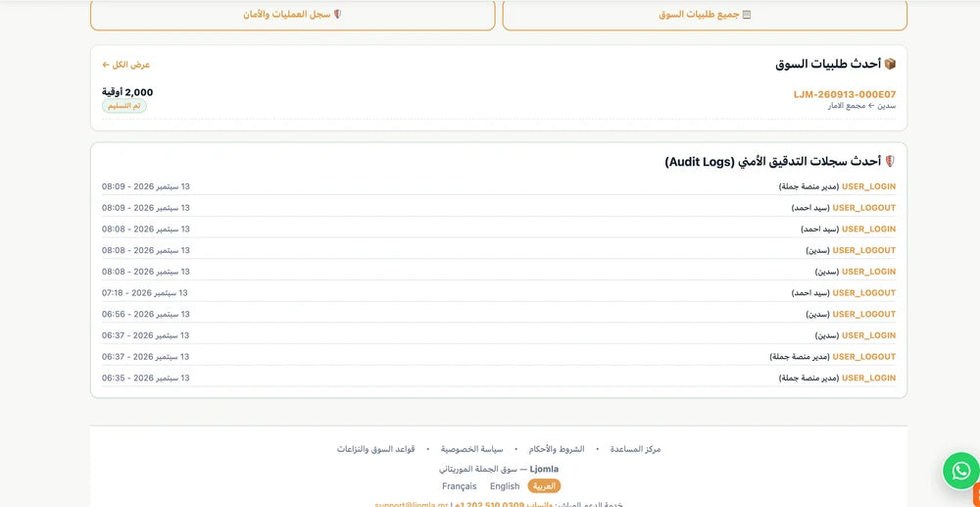Open الشروط والأحكام footer link

click(x=557, y=449)
